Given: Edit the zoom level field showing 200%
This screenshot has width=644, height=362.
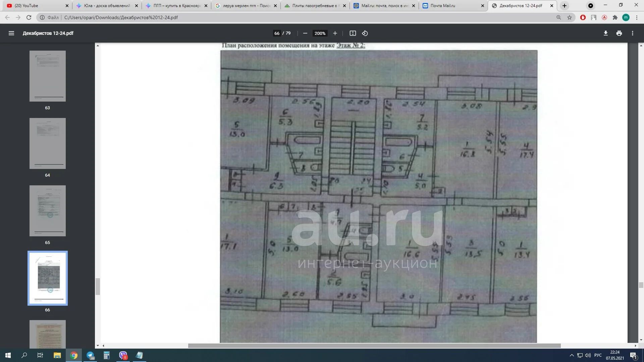Looking at the screenshot, I should (x=320, y=33).
